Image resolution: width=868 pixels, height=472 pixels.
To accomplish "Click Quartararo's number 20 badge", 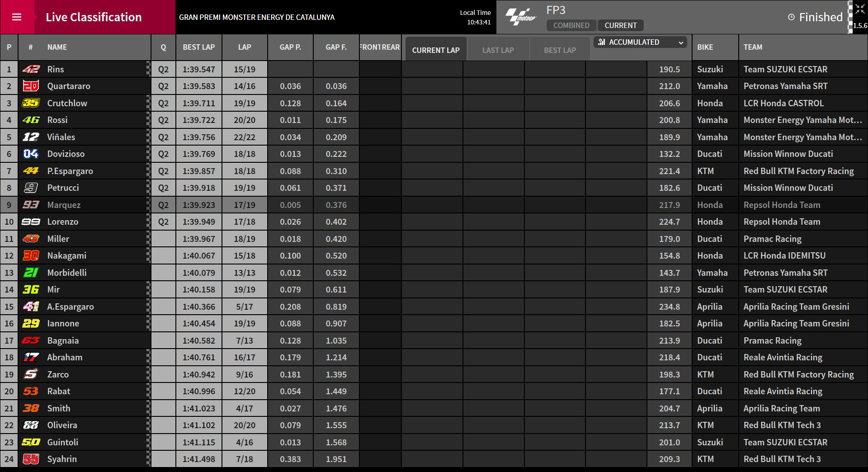I will coord(31,86).
